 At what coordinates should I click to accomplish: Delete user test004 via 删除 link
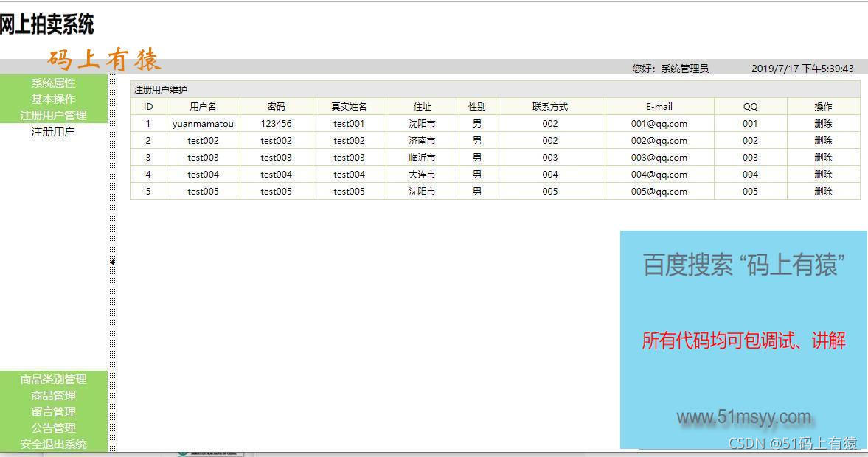coord(823,174)
